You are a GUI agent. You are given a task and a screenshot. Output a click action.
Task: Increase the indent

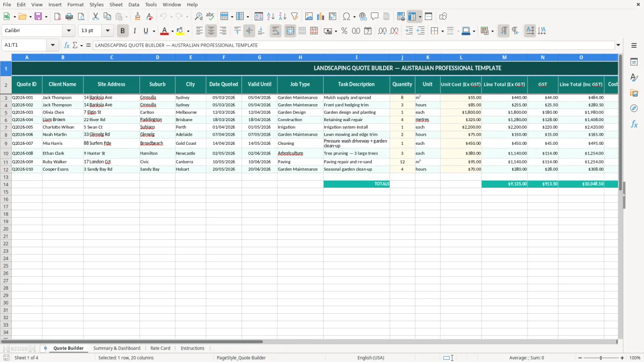pos(409,31)
